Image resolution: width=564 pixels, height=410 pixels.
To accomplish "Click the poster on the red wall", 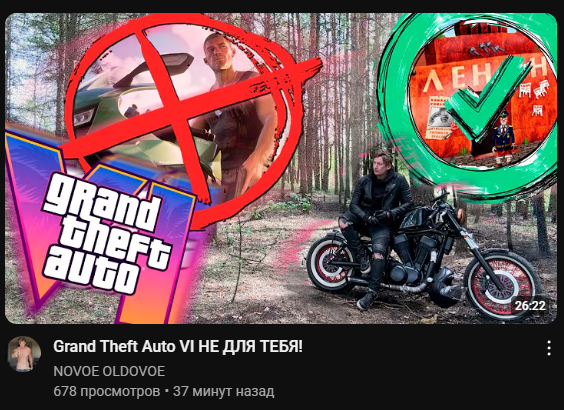I will (439, 120).
